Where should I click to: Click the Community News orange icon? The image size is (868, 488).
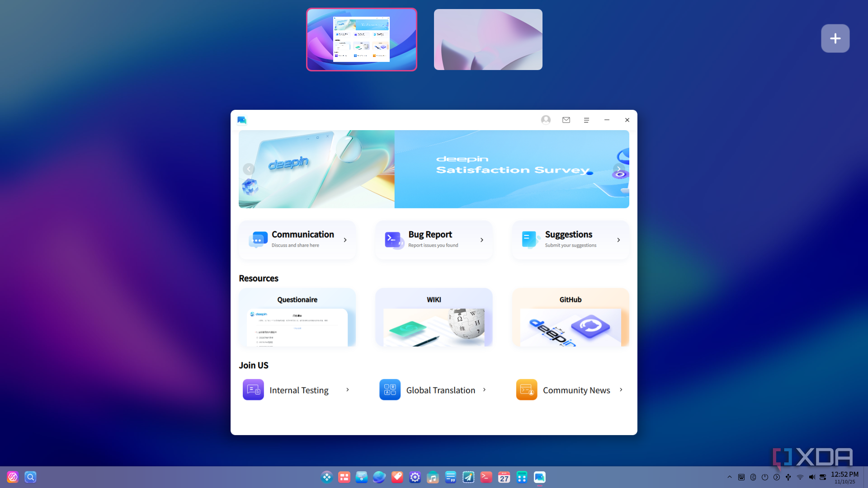pyautogui.click(x=527, y=389)
